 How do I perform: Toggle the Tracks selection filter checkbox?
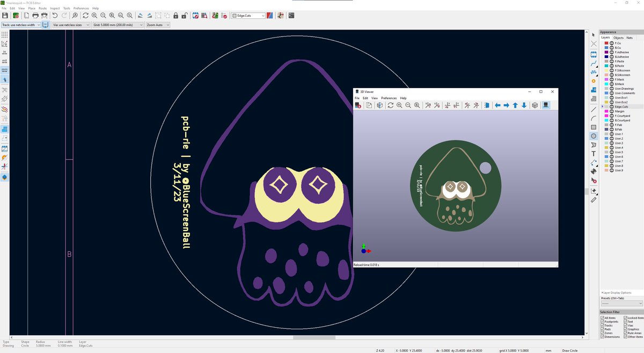pyautogui.click(x=602, y=325)
